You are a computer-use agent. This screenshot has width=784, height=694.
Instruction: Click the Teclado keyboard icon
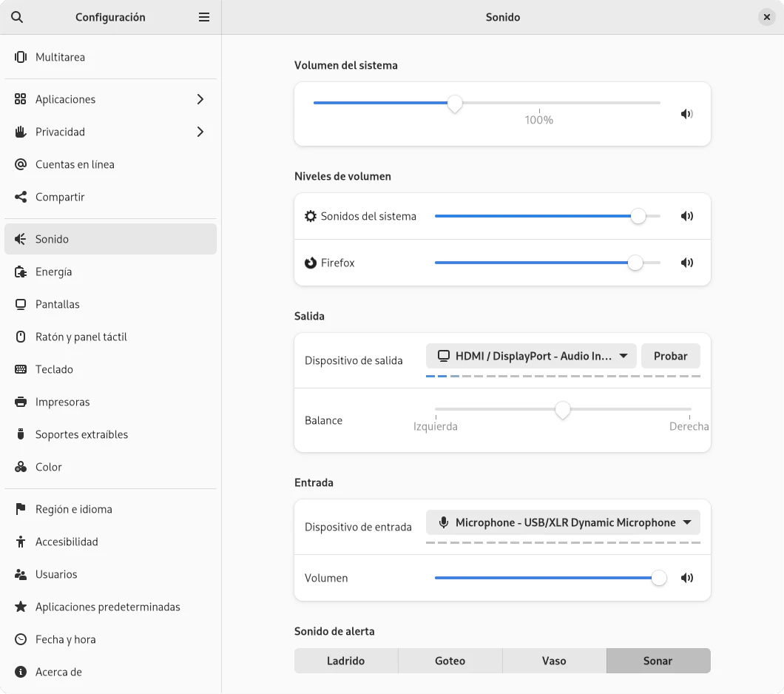pos(21,369)
